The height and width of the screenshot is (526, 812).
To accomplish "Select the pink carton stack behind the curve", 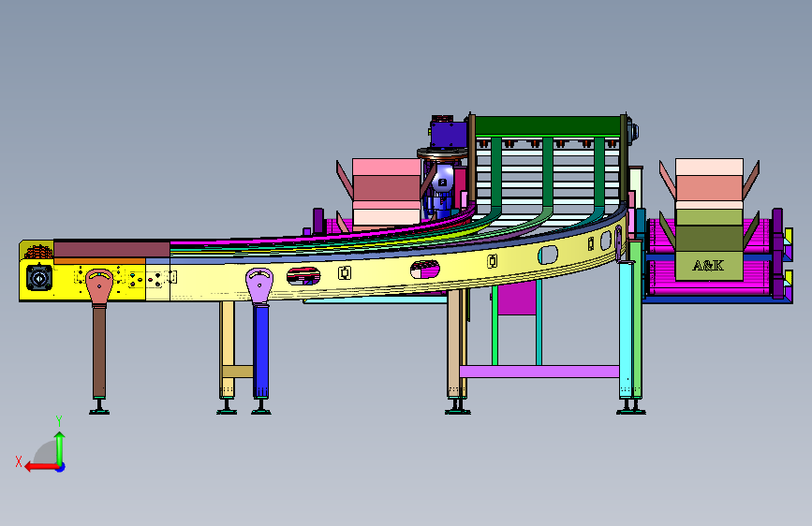I will [x=386, y=192].
